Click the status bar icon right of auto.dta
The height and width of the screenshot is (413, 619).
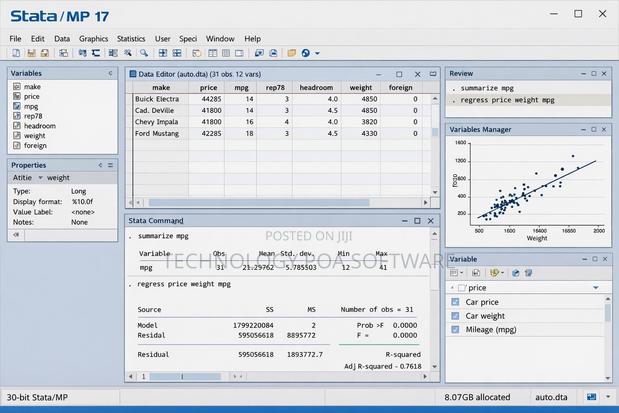591,397
